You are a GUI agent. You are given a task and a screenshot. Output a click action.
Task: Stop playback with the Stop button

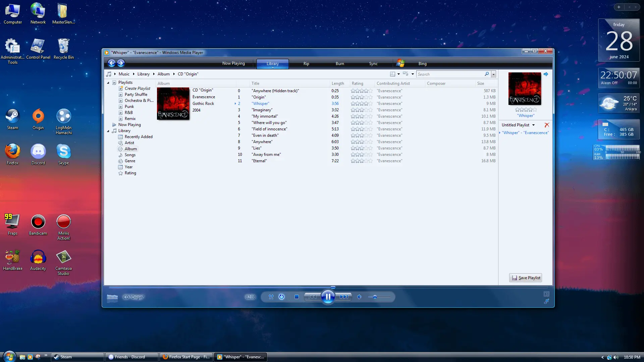(x=297, y=297)
